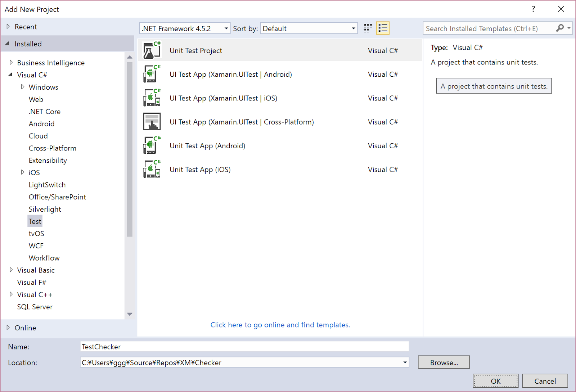Image resolution: width=576 pixels, height=392 pixels.
Task: Click the OK button
Action: click(x=496, y=381)
